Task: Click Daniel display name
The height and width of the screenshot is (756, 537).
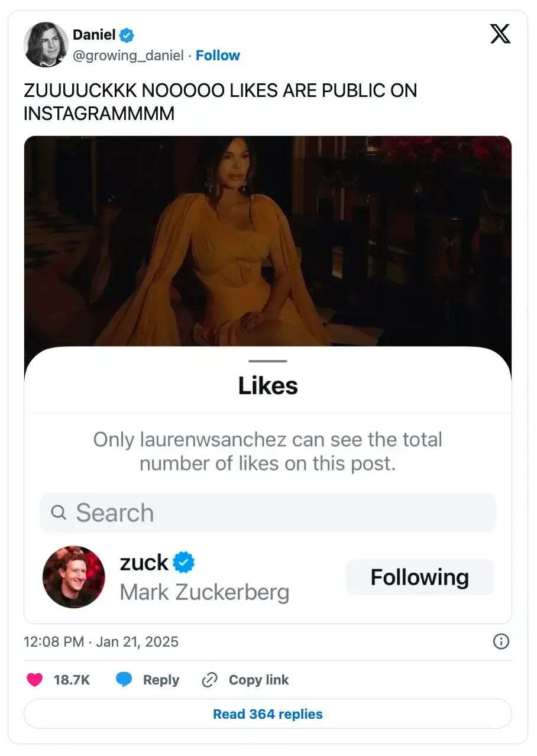Action: [x=94, y=35]
